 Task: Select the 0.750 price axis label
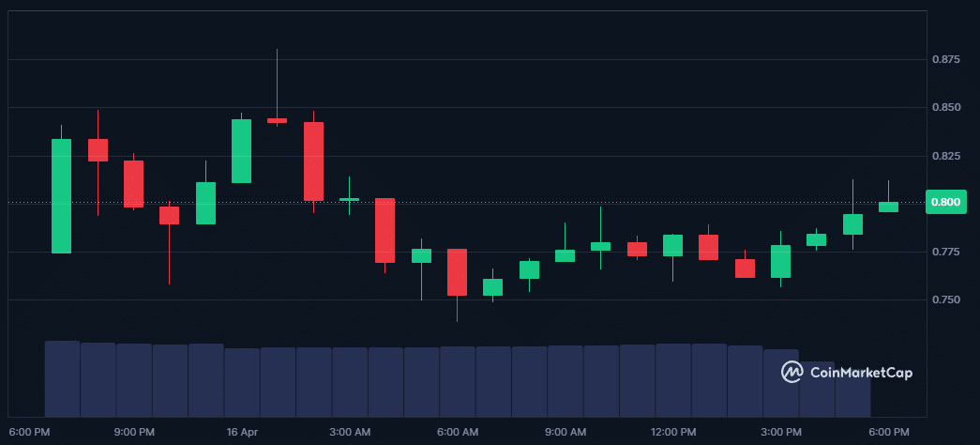tap(945, 299)
